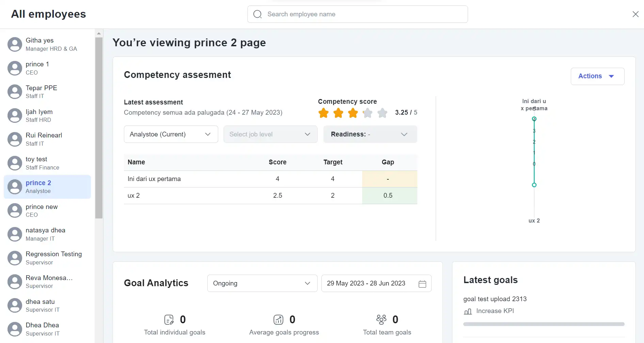Viewport: 644px width, 343px height.
Task: Open the Readiness dropdown
Action: tap(370, 134)
